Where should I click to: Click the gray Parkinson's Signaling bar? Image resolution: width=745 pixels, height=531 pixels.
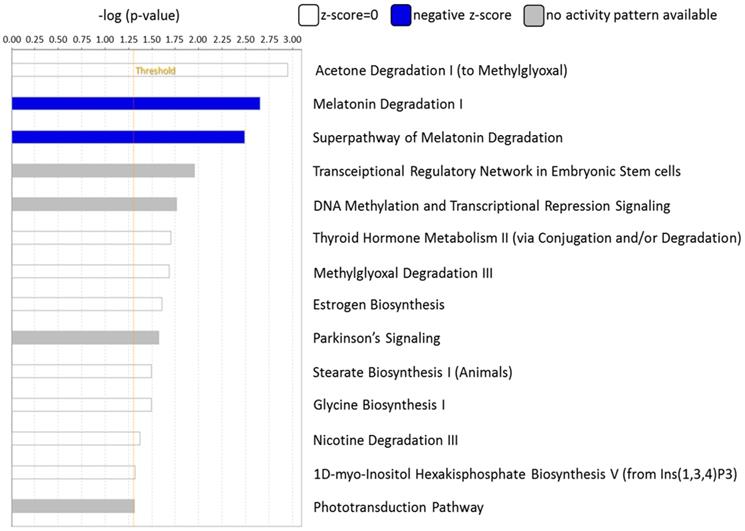(85, 338)
